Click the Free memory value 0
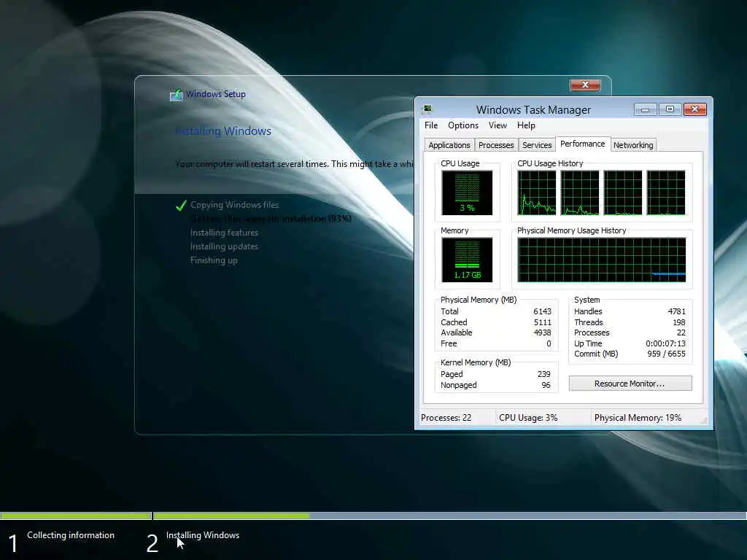The height and width of the screenshot is (560, 747). (549, 344)
